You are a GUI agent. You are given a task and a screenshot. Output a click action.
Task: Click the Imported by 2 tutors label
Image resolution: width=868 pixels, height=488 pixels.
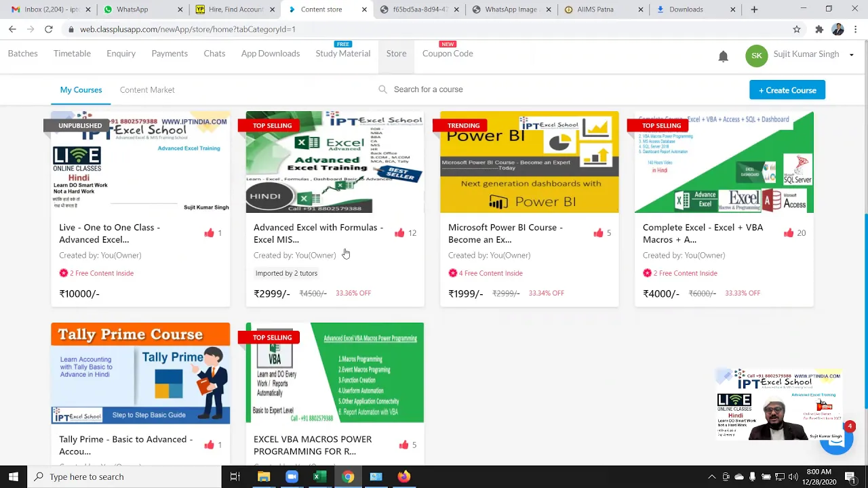286,273
